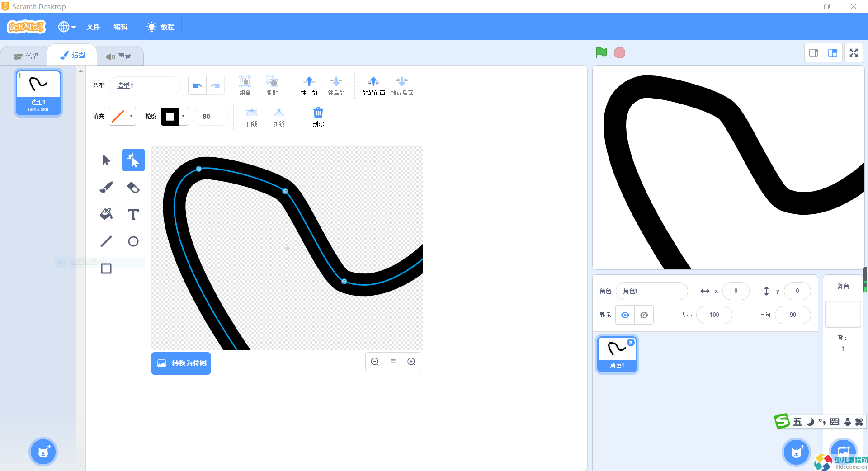Click the Group (组合) icon

tap(245, 85)
